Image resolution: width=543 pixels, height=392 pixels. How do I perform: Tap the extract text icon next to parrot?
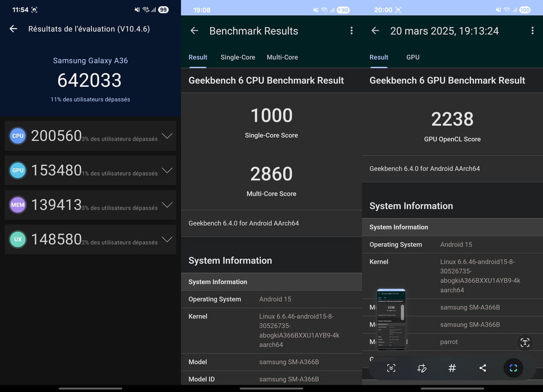pos(525,342)
